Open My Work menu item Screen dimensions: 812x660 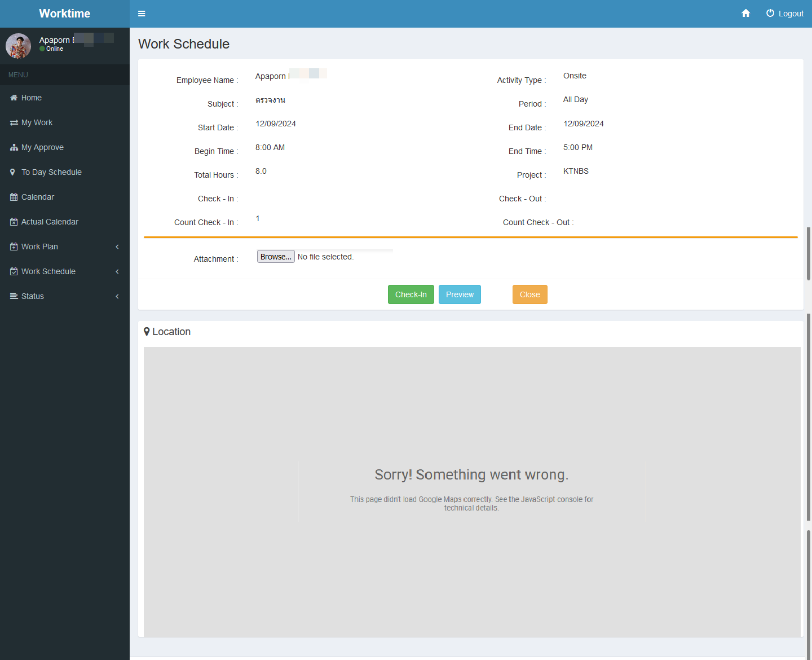(65, 122)
